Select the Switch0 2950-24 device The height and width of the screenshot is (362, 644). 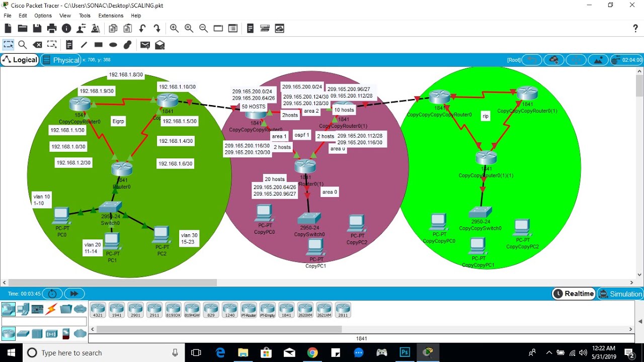click(x=110, y=208)
